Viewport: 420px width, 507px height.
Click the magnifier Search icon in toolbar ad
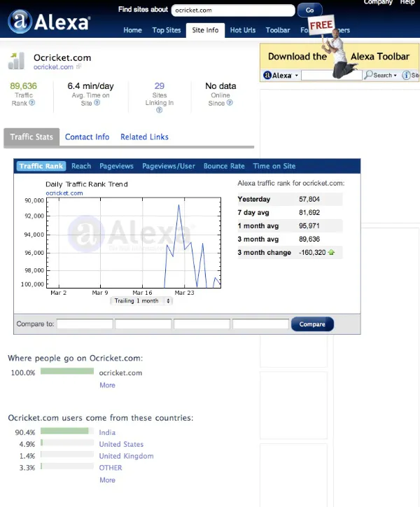pyautogui.click(x=369, y=75)
